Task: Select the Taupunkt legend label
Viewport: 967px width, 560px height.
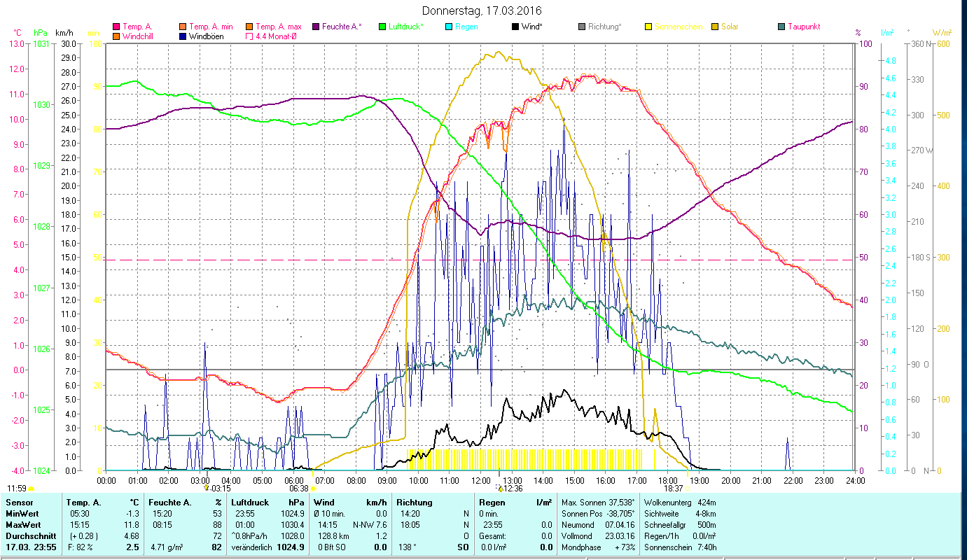Action: click(x=803, y=27)
